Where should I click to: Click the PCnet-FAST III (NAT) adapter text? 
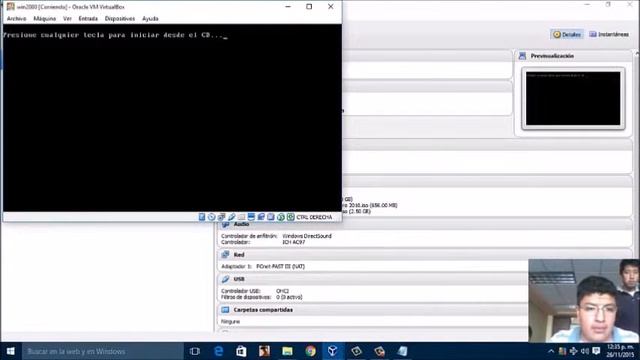point(280,267)
